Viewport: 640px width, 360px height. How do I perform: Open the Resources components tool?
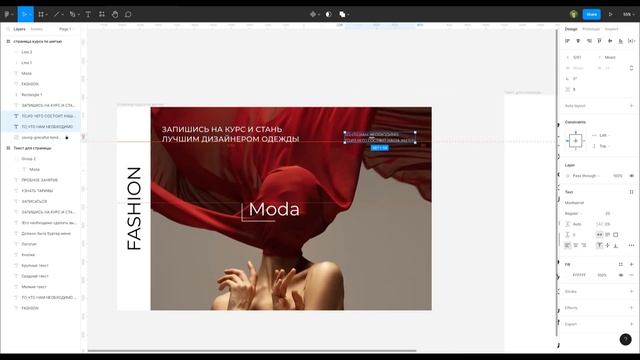pyautogui.click(x=102, y=14)
